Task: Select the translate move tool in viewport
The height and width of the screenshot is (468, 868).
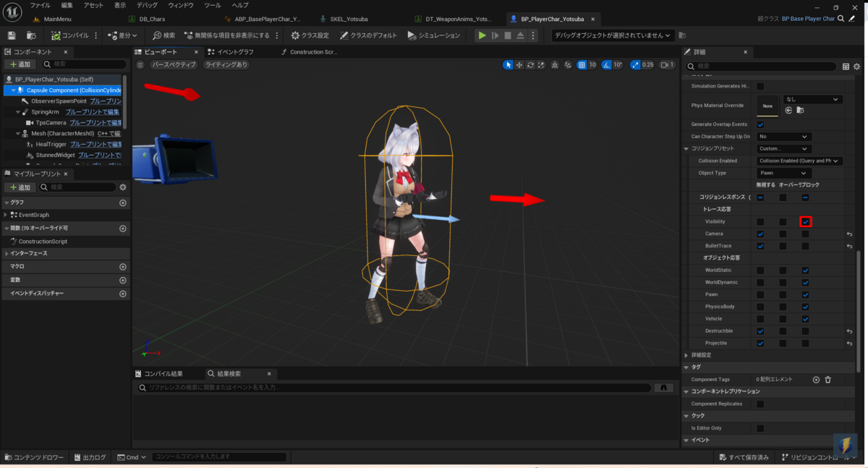Action: [519, 64]
